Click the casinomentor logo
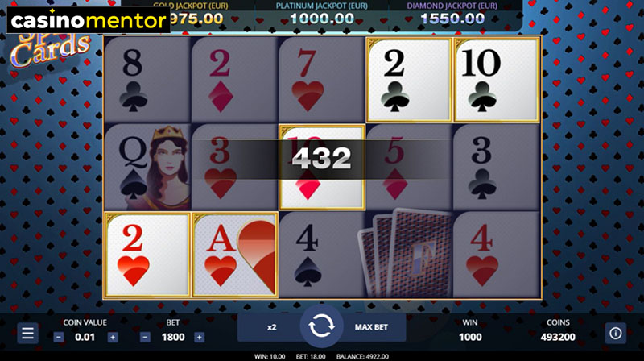644x361 pixels. pos(89,20)
